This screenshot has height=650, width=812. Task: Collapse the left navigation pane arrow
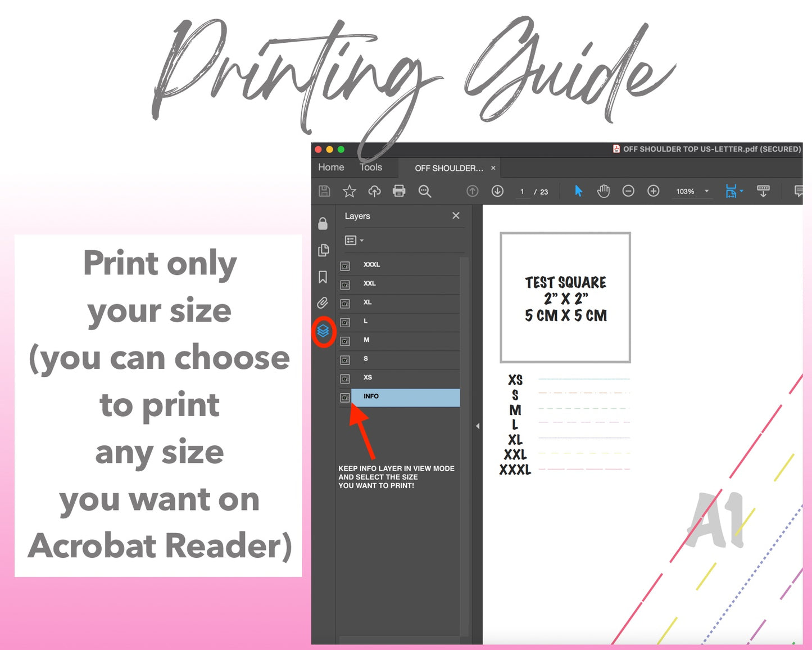477,426
